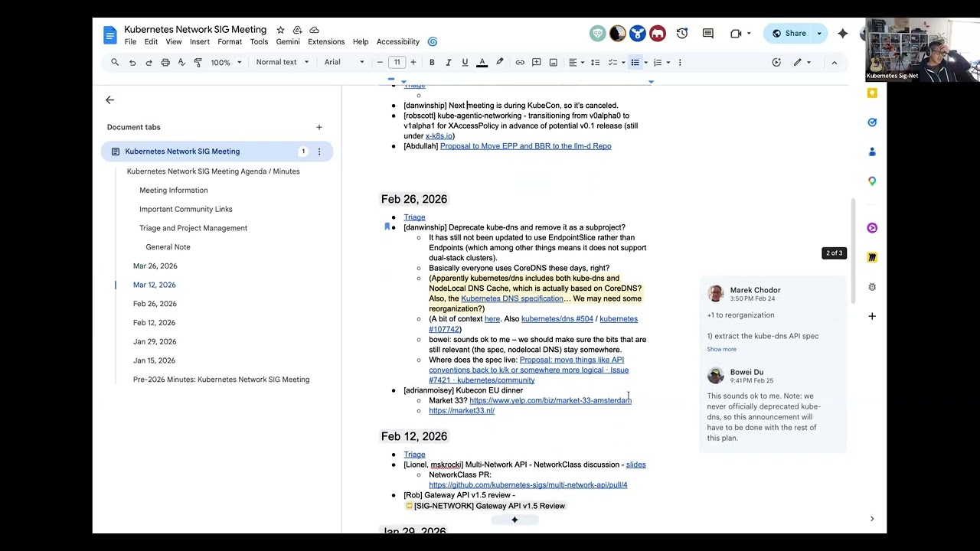Follow the kubernetes/dns #504 link

(x=557, y=319)
